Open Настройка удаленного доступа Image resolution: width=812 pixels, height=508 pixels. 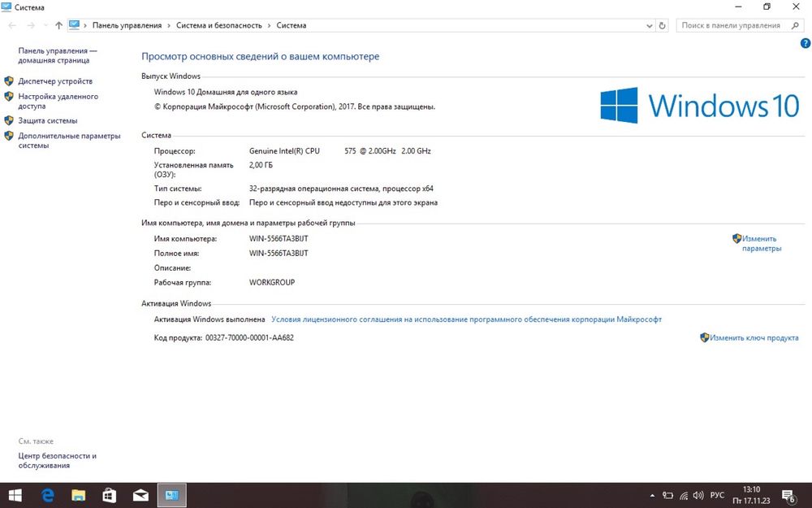58,101
